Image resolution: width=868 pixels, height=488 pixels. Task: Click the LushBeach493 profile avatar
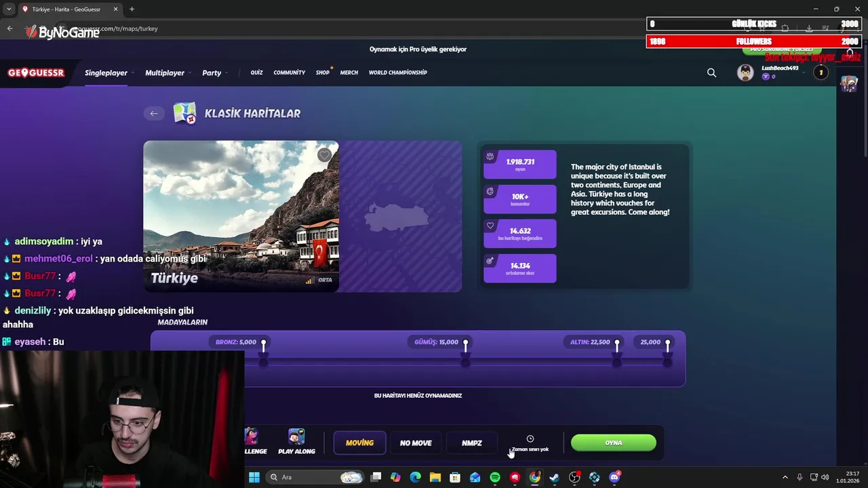pos(745,73)
